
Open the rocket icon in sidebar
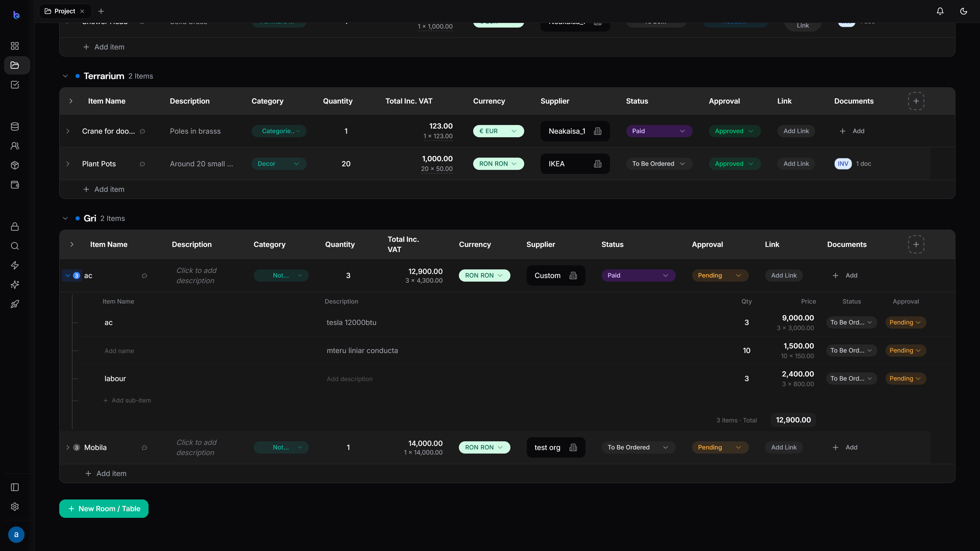(x=15, y=304)
